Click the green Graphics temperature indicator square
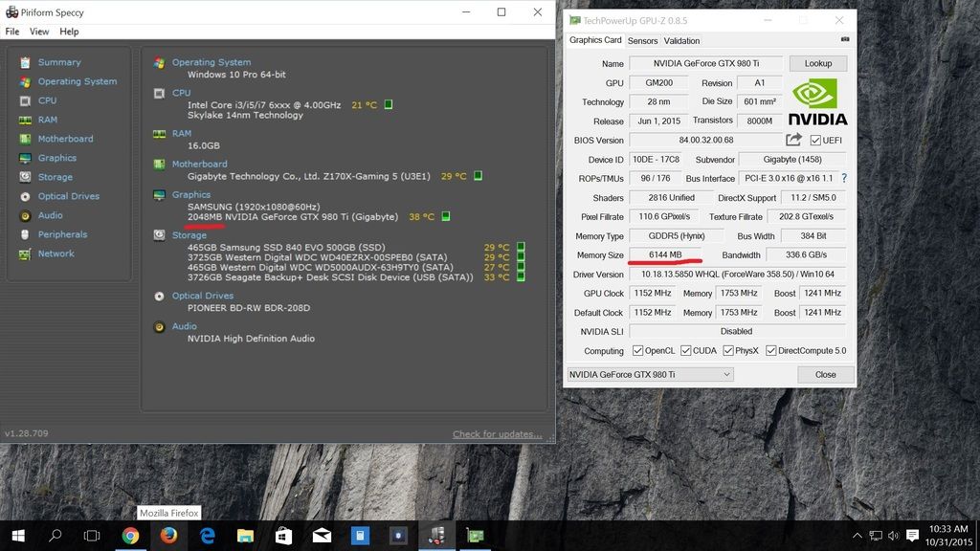Image resolution: width=980 pixels, height=551 pixels. (446, 216)
